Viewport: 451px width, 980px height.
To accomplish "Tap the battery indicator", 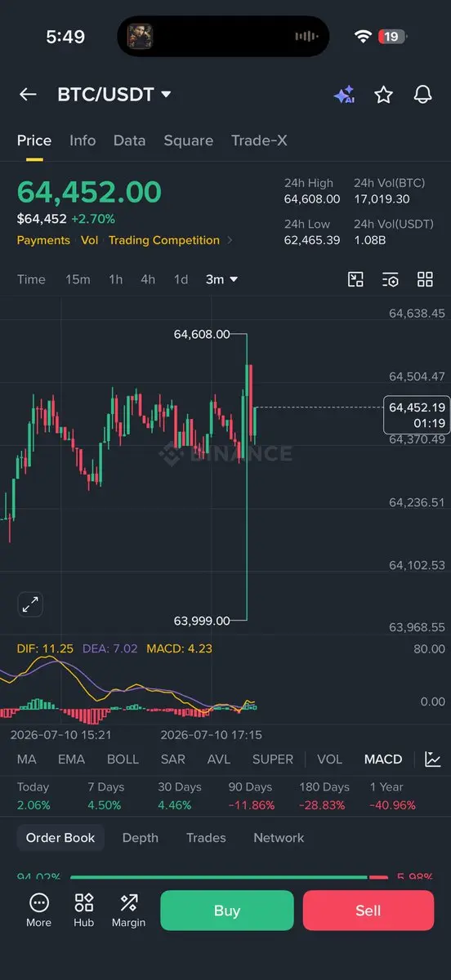I will [393, 37].
